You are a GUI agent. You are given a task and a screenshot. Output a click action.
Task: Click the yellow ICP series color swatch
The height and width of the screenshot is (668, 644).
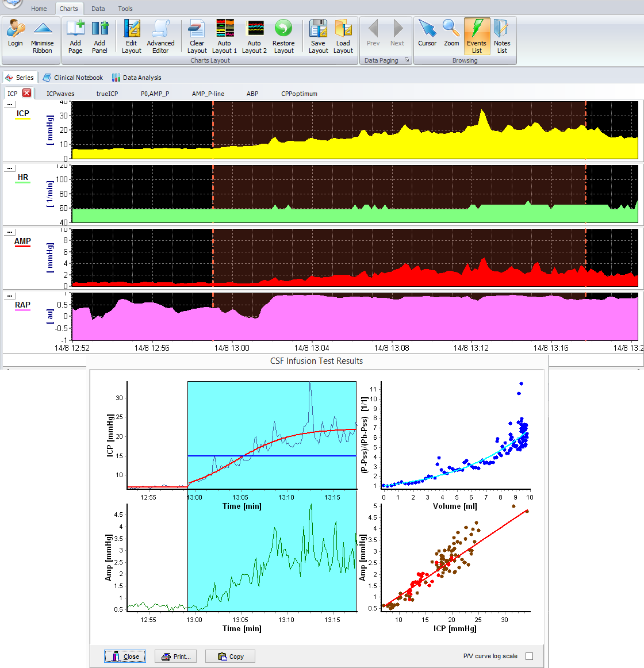pos(22,120)
